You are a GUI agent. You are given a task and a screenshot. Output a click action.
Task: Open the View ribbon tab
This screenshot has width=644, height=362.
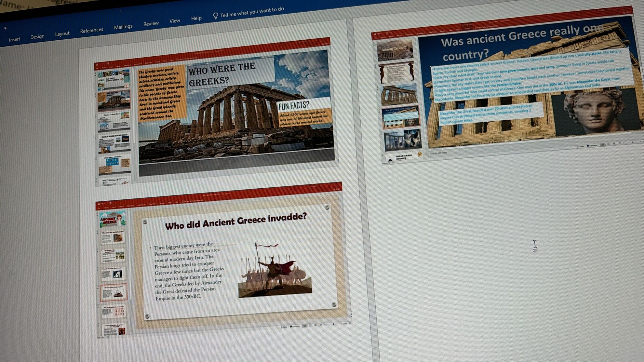[x=175, y=21]
